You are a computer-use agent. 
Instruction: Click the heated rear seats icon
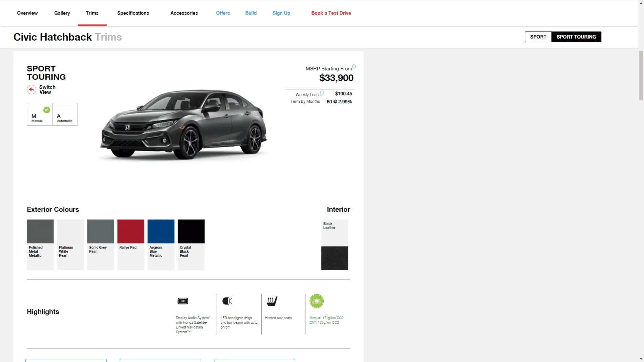point(271,301)
